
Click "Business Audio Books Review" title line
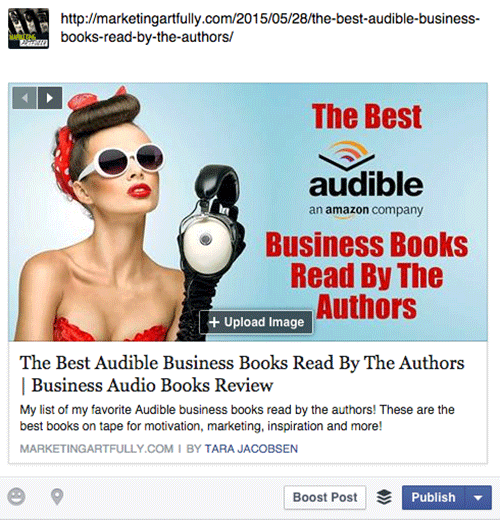(152, 385)
